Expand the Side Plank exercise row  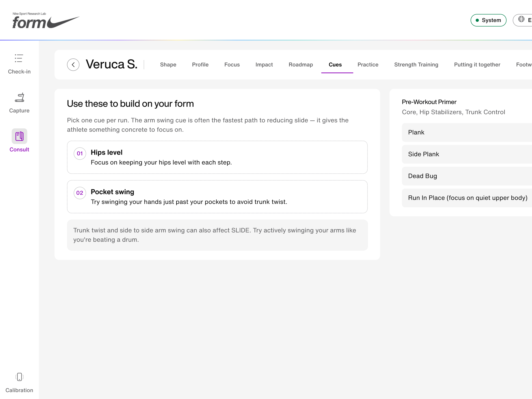point(467,154)
